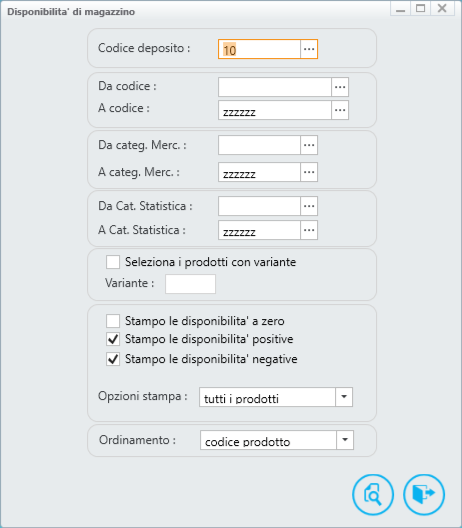
Task: Click the Codice deposito field
Action: pyautogui.click(x=259, y=49)
